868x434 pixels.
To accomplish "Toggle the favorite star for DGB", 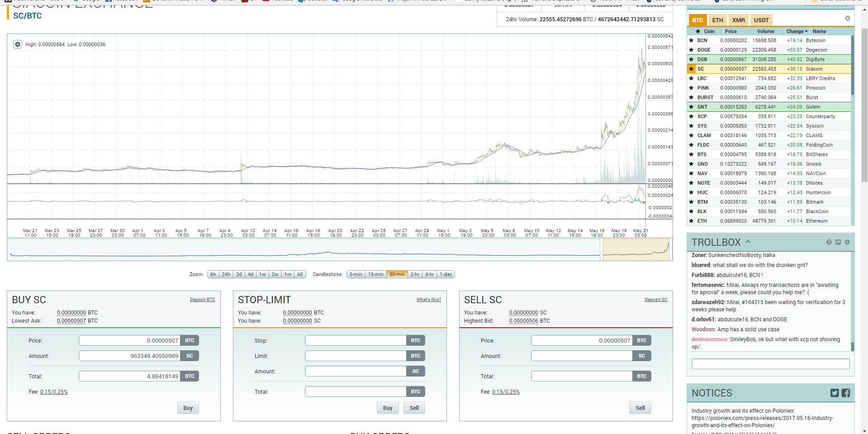I will (691, 59).
